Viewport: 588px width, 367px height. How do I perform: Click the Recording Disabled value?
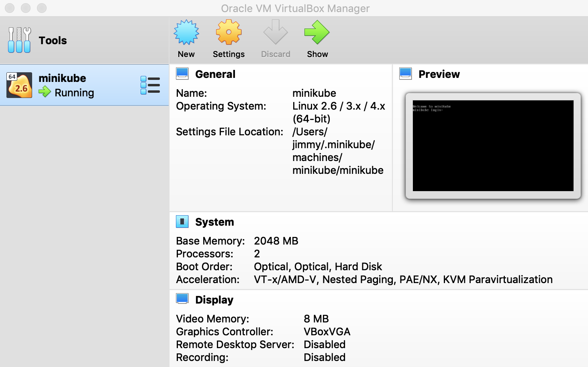[325, 357]
